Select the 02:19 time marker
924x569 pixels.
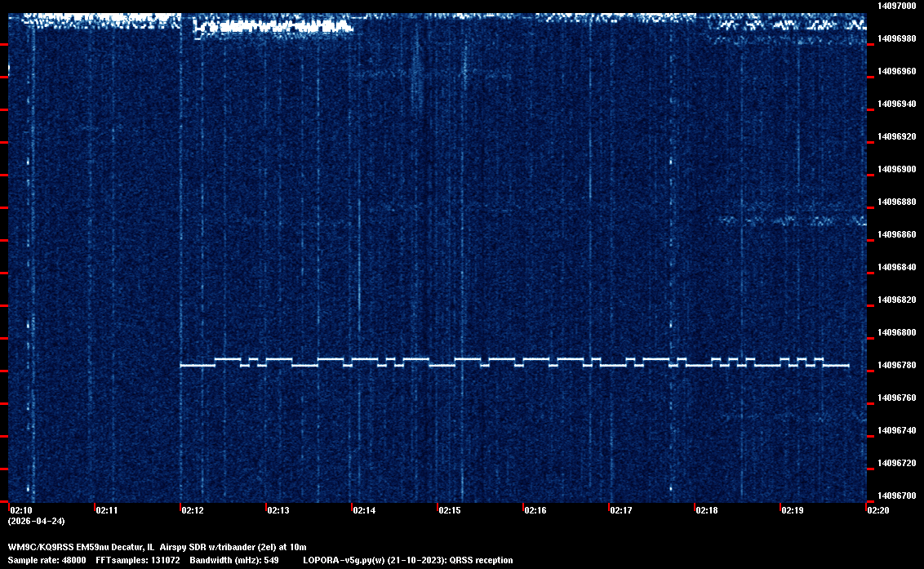[x=793, y=510]
